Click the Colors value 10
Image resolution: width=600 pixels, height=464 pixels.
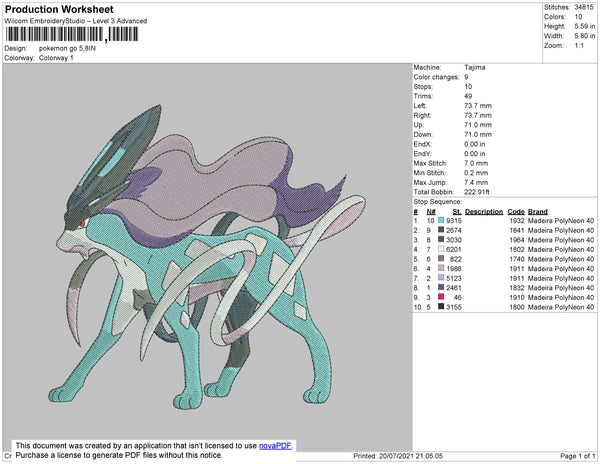click(578, 17)
